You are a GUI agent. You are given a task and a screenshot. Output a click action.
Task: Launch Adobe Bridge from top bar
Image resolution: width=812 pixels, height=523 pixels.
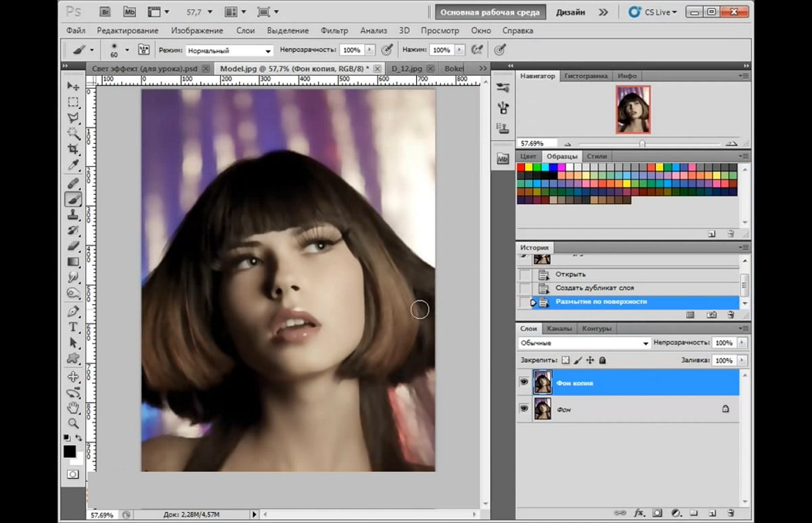(x=106, y=12)
